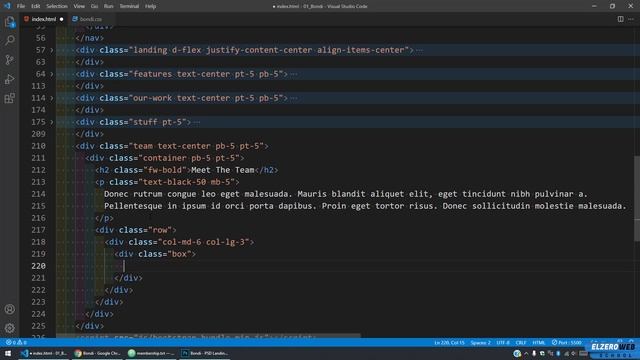The width and height of the screenshot is (640, 360).
Task: Open the File menu
Action: (21, 6)
